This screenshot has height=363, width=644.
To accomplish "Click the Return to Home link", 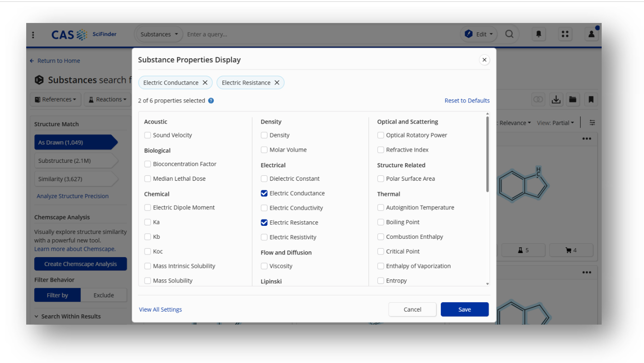I will point(58,61).
